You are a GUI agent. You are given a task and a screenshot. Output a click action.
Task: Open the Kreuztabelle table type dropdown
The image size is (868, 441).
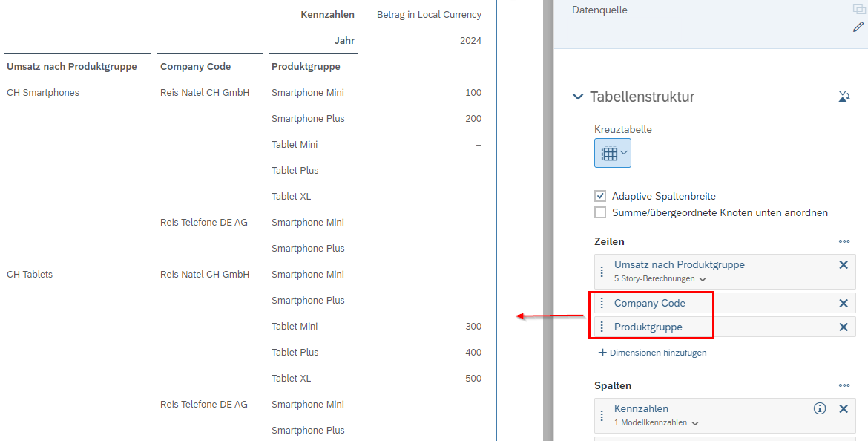[x=613, y=153]
